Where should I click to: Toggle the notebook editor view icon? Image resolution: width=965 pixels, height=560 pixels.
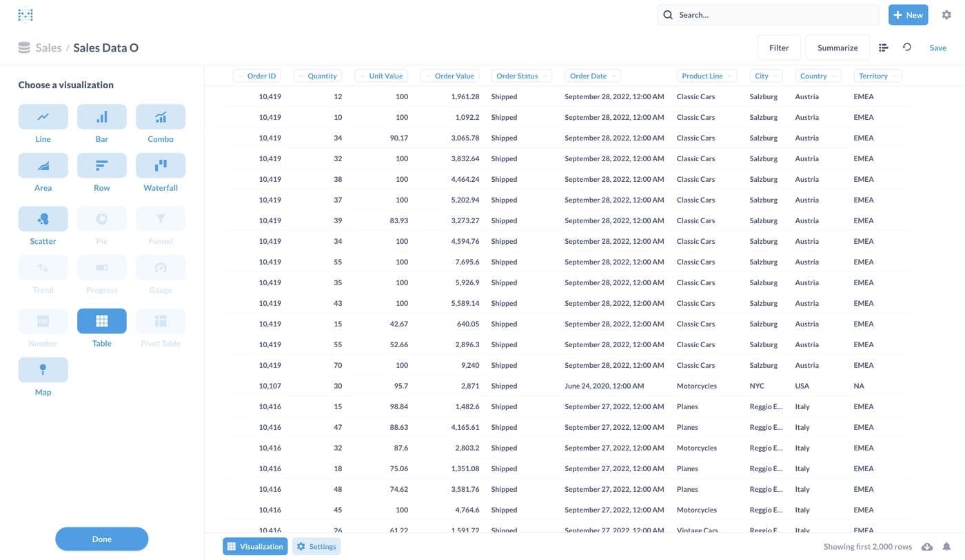pos(884,48)
